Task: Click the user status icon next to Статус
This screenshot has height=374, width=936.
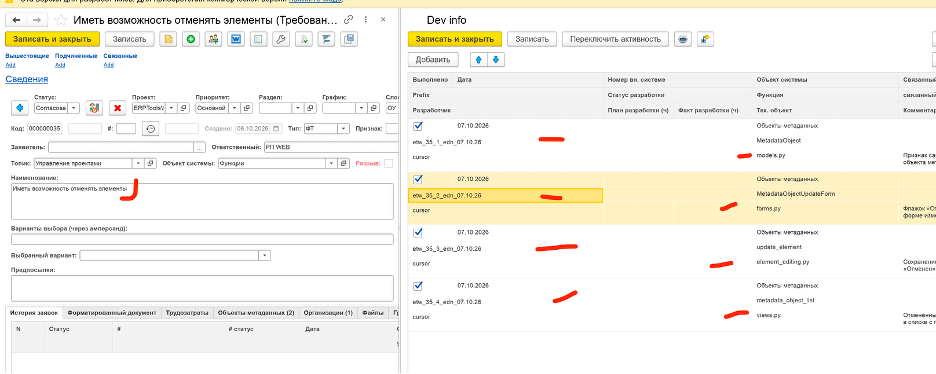Action: pos(94,108)
